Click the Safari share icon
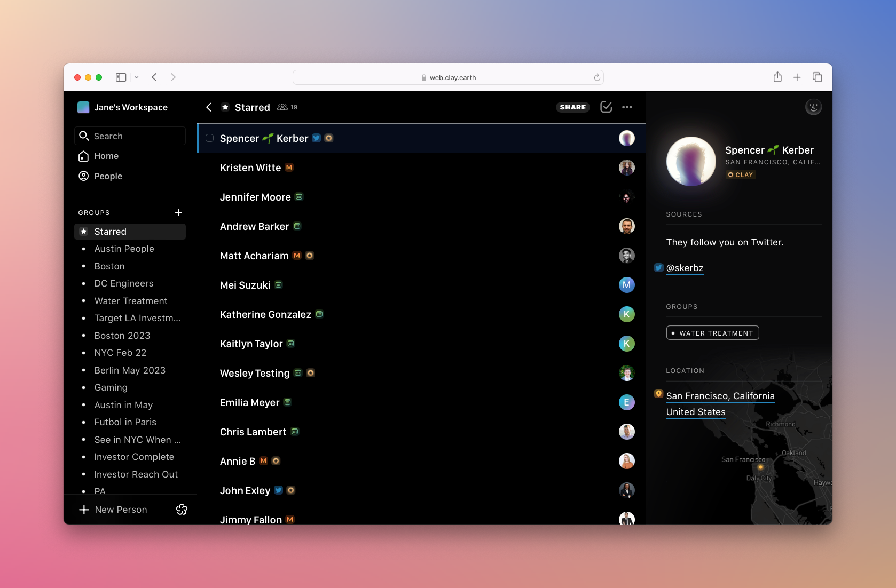Viewport: 896px width, 588px height. point(777,77)
